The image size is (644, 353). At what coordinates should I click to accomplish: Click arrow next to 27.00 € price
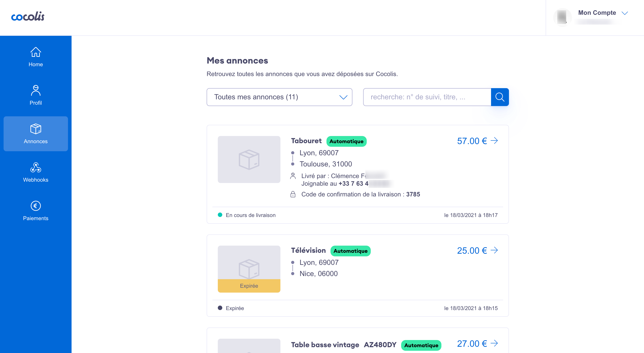(x=494, y=343)
